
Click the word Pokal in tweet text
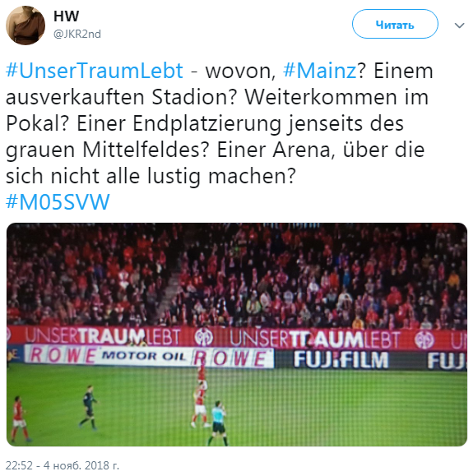point(35,123)
